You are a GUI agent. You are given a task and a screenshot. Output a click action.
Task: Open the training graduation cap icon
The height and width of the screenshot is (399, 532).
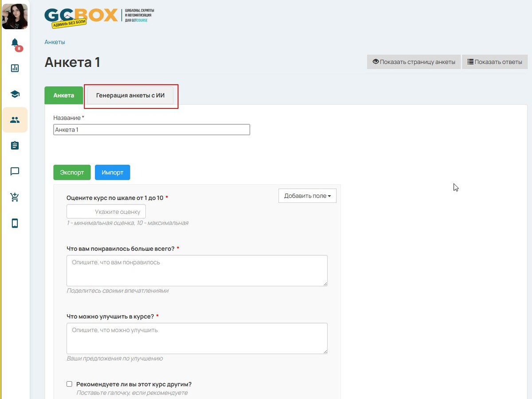15,94
